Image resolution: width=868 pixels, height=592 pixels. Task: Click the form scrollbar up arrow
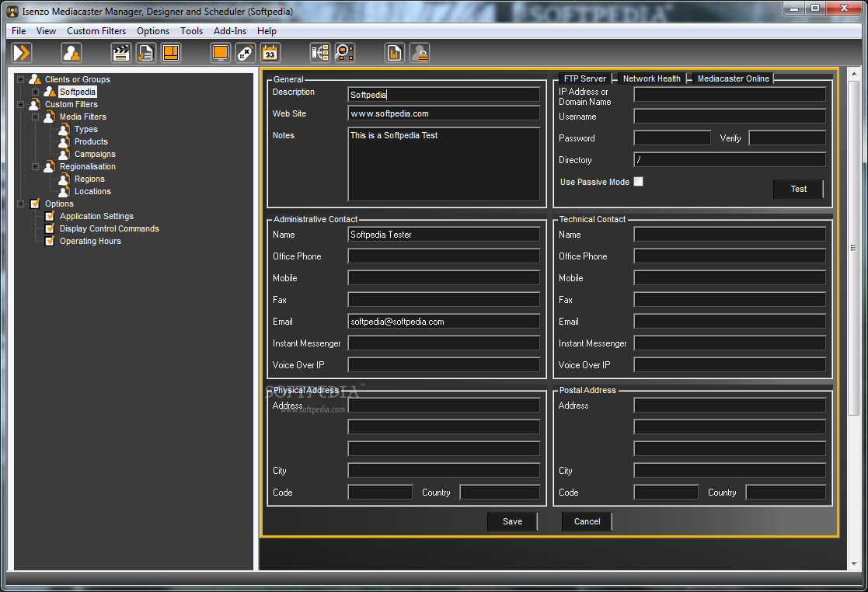tap(853, 74)
